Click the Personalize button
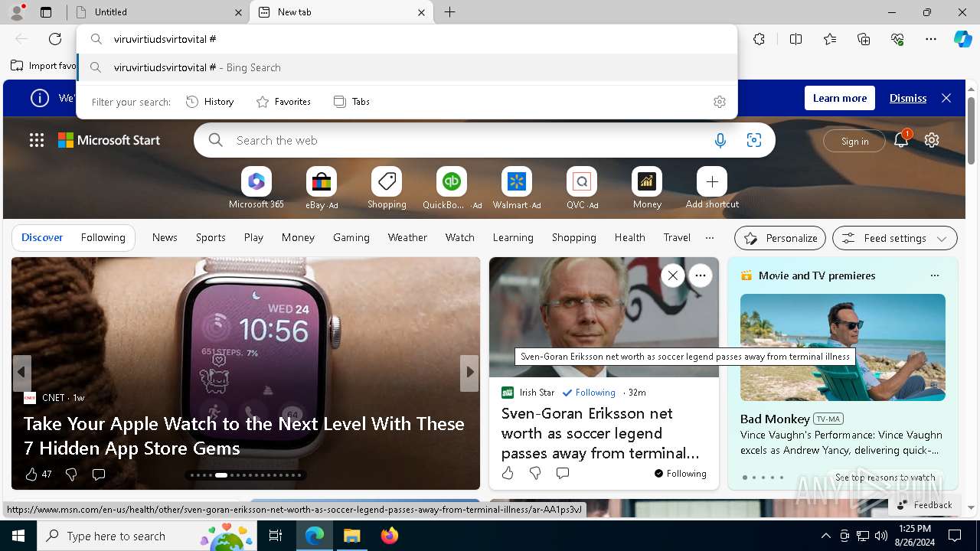This screenshot has width=980, height=551. pyautogui.click(x=780, y=238)
